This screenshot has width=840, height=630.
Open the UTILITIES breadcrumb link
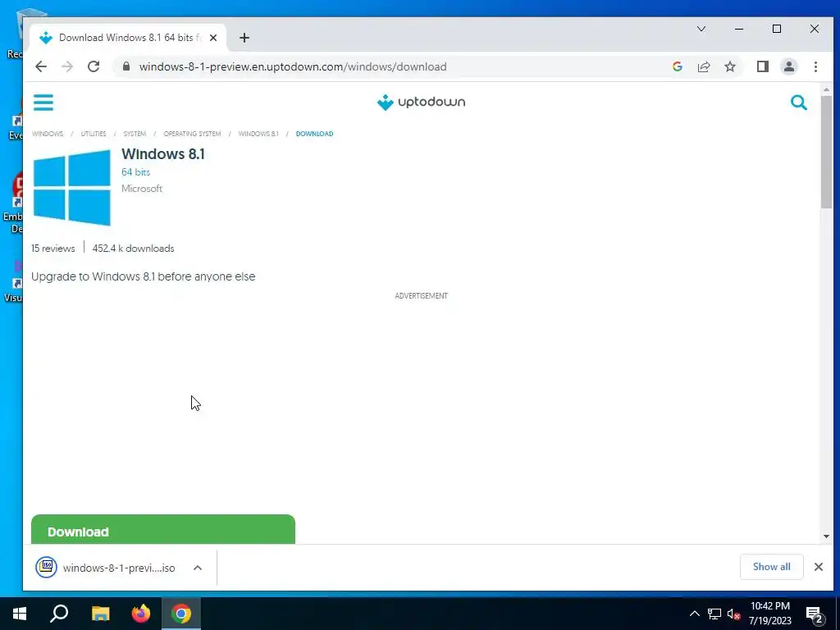click(x=94, y=134)
